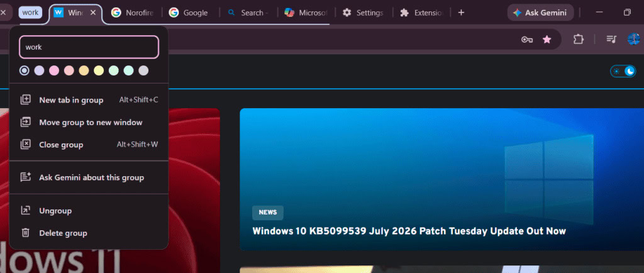Close the active Windows Latest tab
The width and height of the screenshot is (644, 273).
click(93, 13)
